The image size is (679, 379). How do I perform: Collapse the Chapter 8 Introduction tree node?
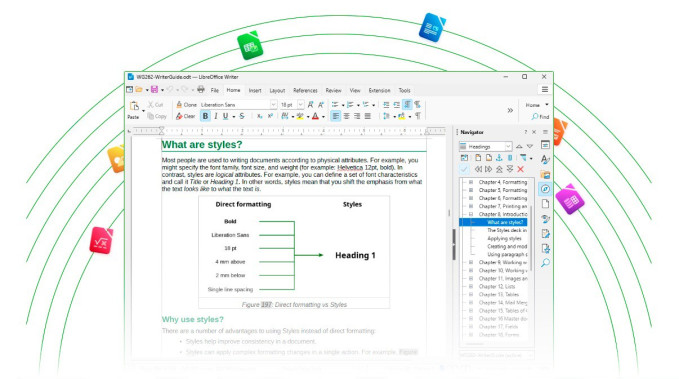[x=471, y=214]
